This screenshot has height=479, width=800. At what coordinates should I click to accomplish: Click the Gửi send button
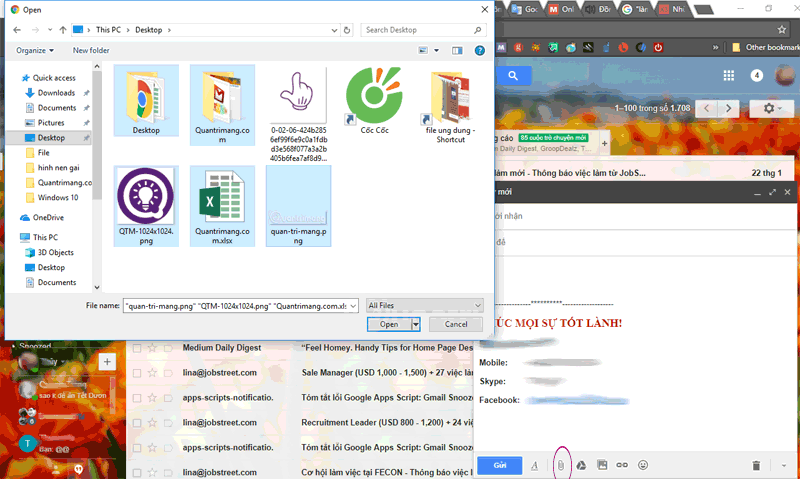(499, 465)
